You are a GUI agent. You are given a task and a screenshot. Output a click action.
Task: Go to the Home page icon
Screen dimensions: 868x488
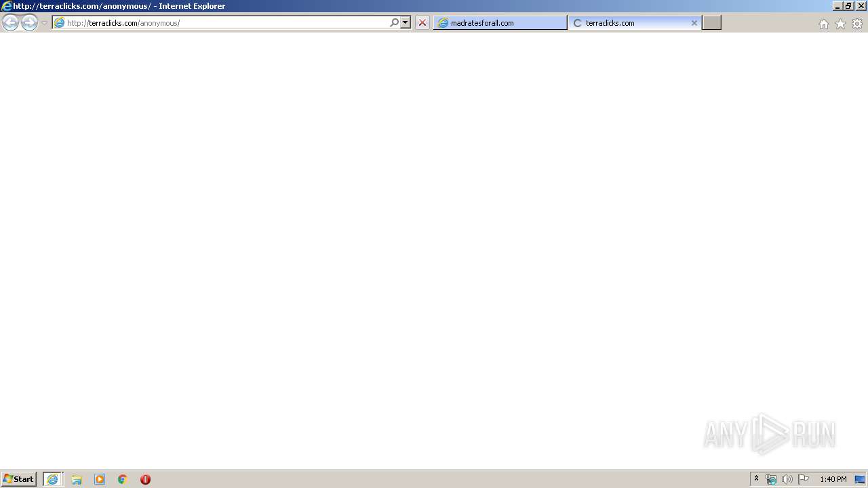click(x=823, y=24)
